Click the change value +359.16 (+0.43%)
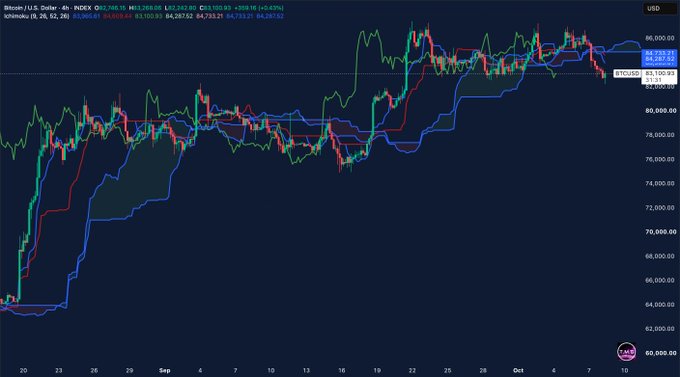The width and height of the screenshot is (680, 377). (x=259, y=8)
